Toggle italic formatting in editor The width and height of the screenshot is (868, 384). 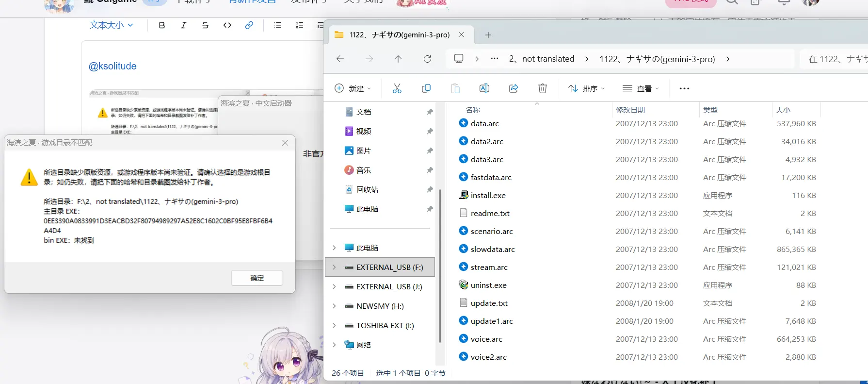(183, 25)
